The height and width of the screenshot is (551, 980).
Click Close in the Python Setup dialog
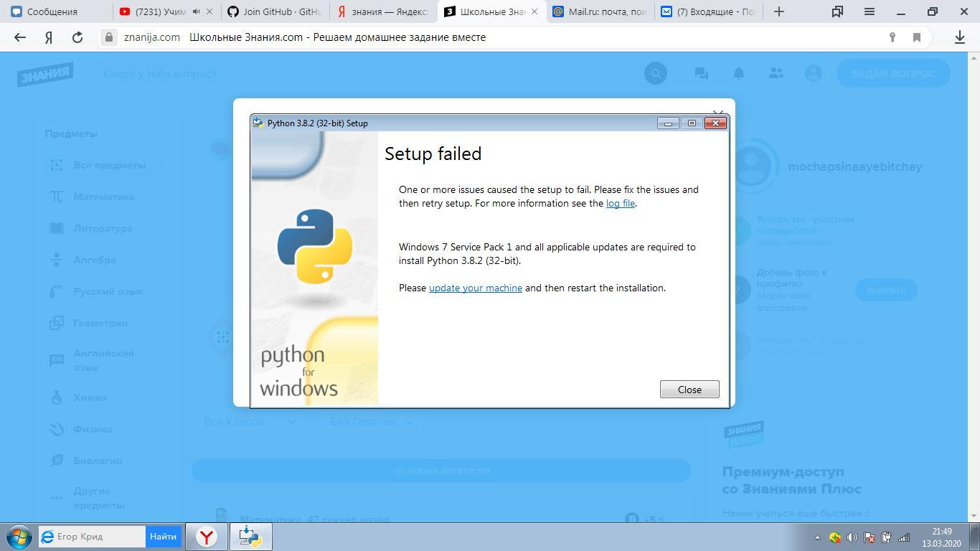689,390
